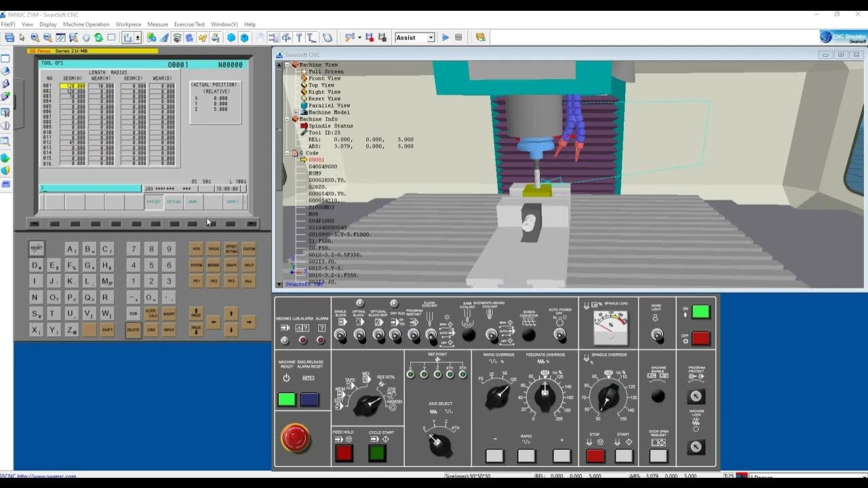This screenshot has height=488, width=868.
Task: Open the Machine Operation menu
Action: pos(86,24)
